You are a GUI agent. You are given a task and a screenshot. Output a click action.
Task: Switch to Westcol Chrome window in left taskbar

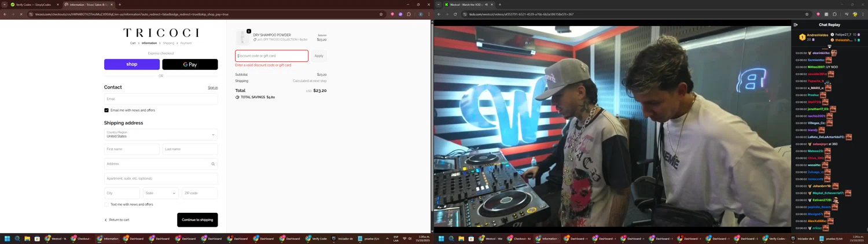[56, 238]
